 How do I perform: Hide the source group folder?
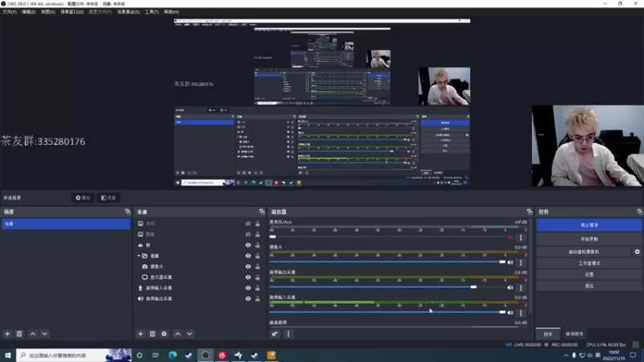tap(248, 256)
